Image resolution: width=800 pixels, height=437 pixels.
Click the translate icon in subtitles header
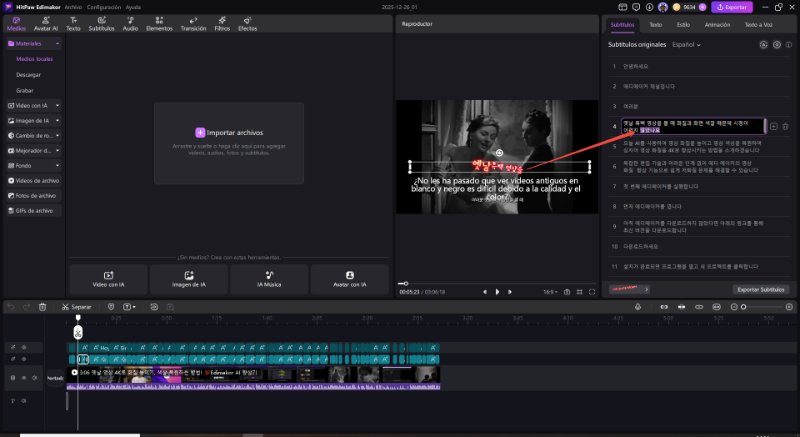pyautogui.click(x=763, y=45)
